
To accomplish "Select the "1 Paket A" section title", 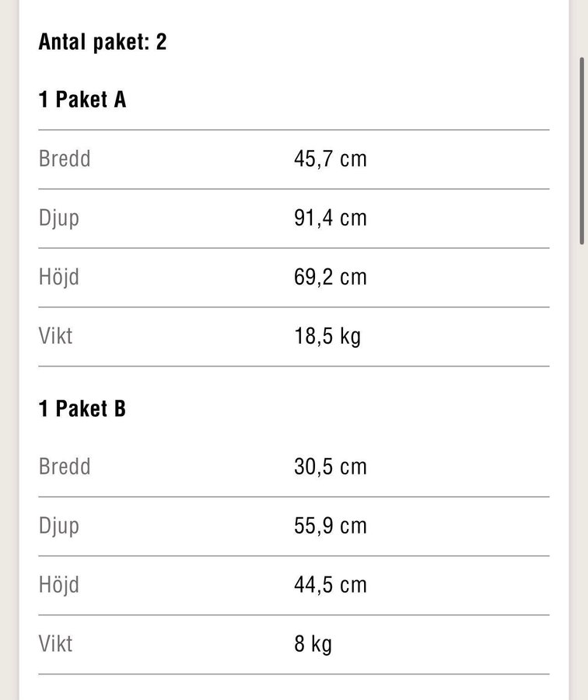I will coord(82,100).
